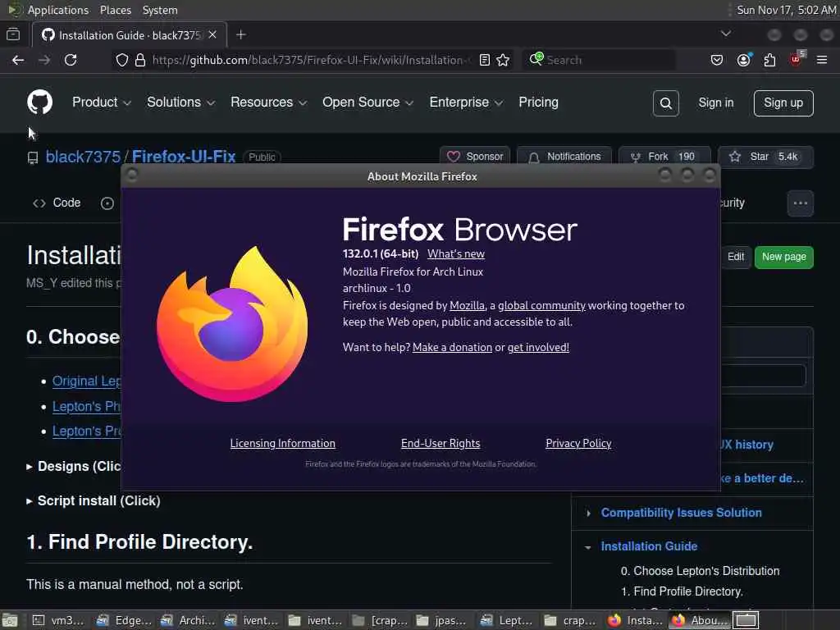Click the black7375 owner link

[83, 157]
